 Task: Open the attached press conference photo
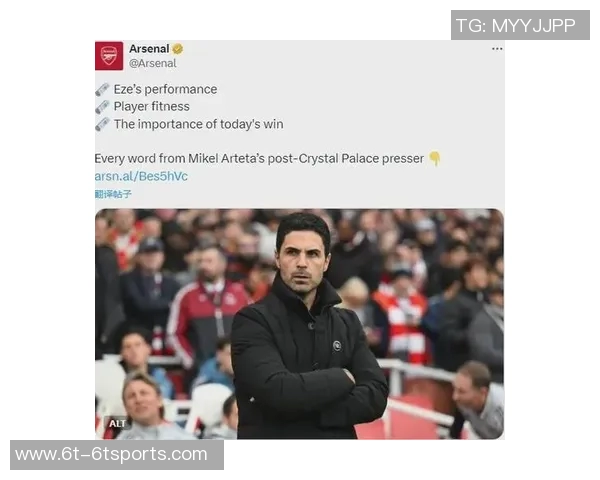pyautogui.click(x=299, y=323)
